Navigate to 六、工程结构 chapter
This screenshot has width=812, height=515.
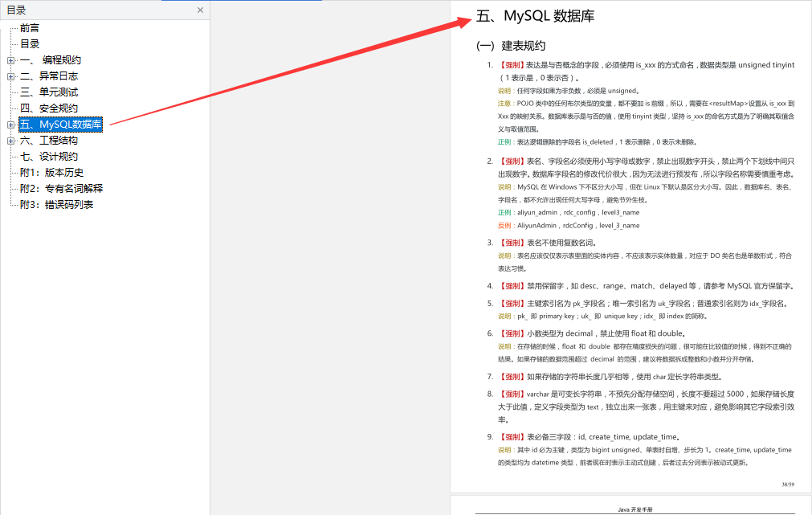pyautogui.click(x=49, y=141)
